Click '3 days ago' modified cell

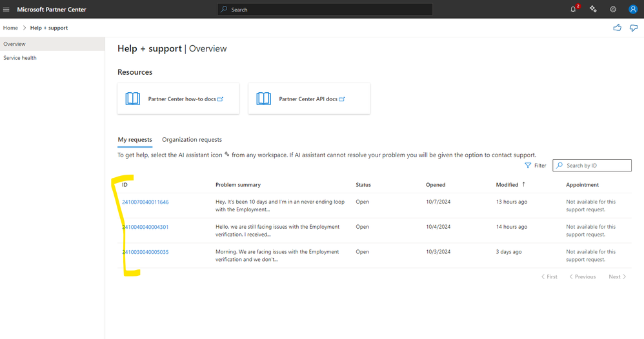tap(509, 252)
